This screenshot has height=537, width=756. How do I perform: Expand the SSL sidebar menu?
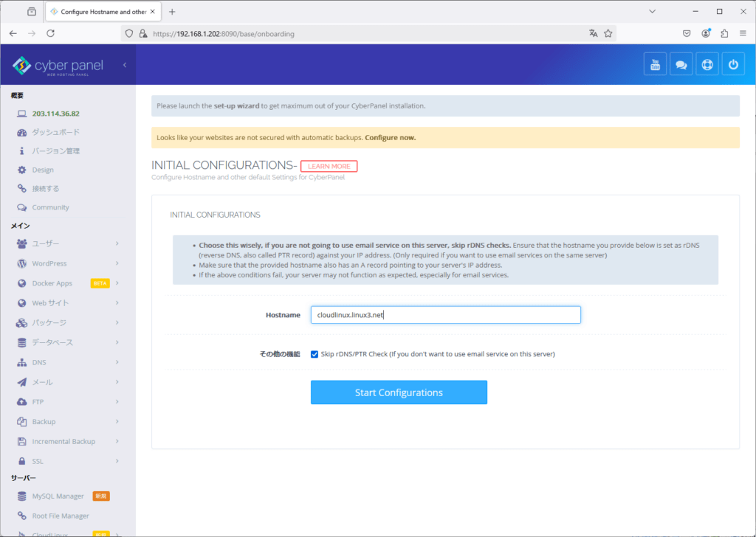pyautogui.click(x=66, y=461)
